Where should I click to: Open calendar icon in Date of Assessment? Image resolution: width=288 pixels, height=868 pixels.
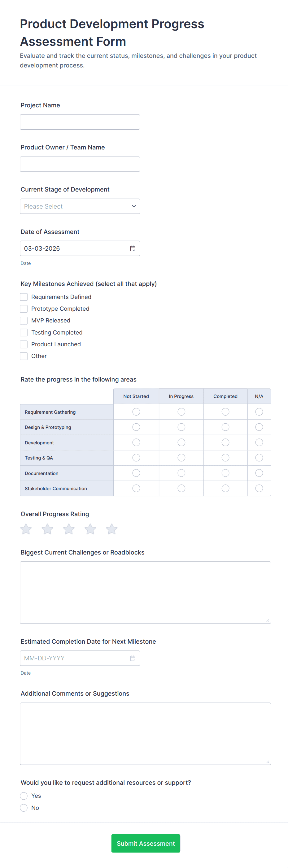click(x=133, y=248)
